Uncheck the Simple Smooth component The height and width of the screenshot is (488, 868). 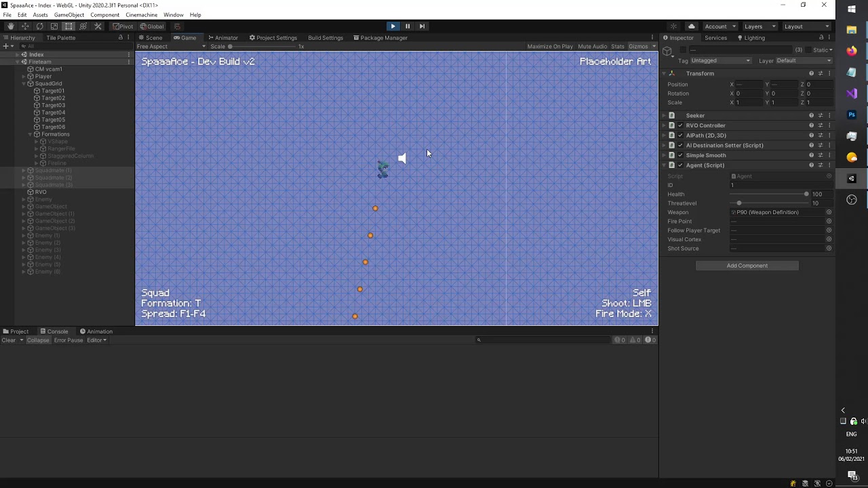[x=680, y=155]
